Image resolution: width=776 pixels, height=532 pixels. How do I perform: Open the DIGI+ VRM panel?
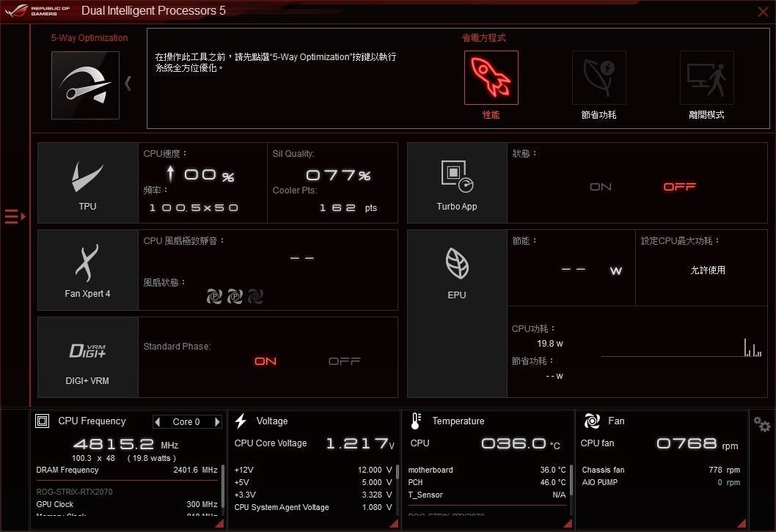tap(87, 357)
